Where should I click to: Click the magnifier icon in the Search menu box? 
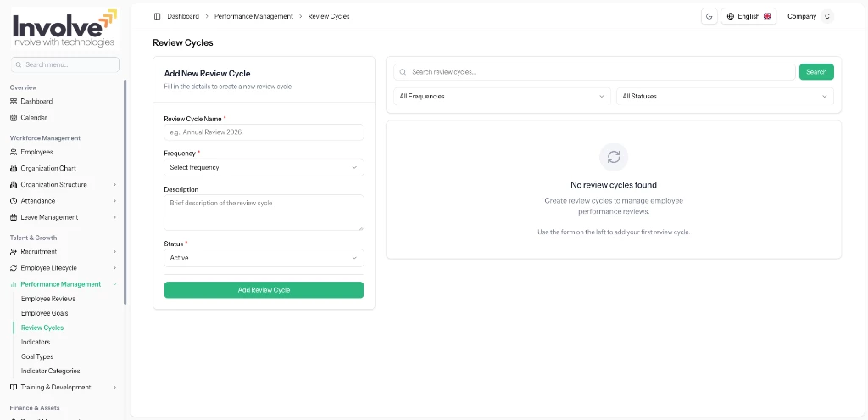[x=19, y=64]
